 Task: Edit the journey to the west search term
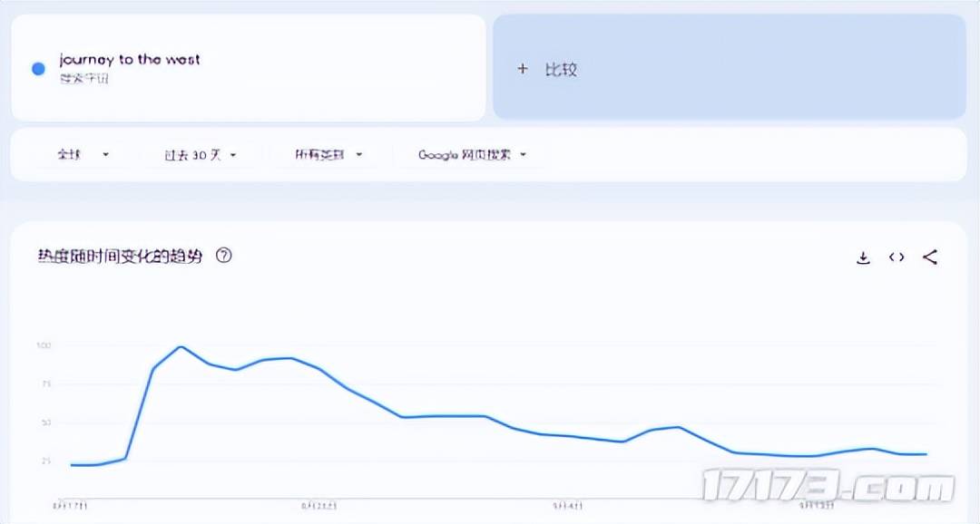point(130,60)
